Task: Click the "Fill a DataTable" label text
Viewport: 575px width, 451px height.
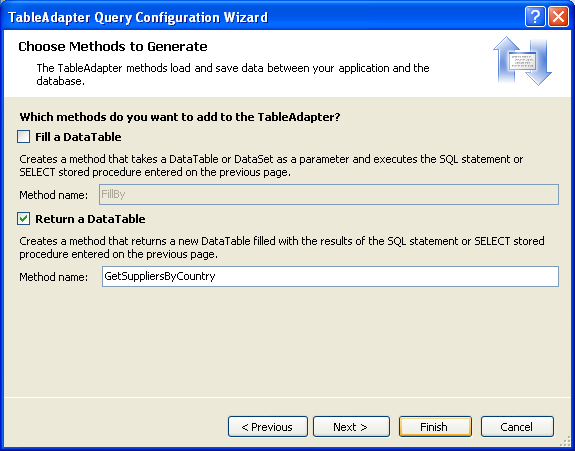Action: [78, 137]
